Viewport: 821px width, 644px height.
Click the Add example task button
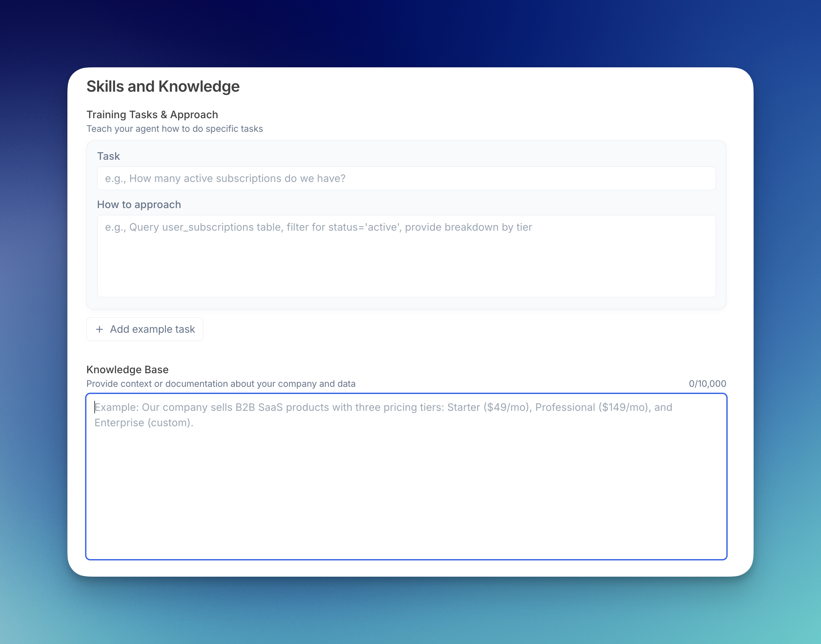[144, 329]
